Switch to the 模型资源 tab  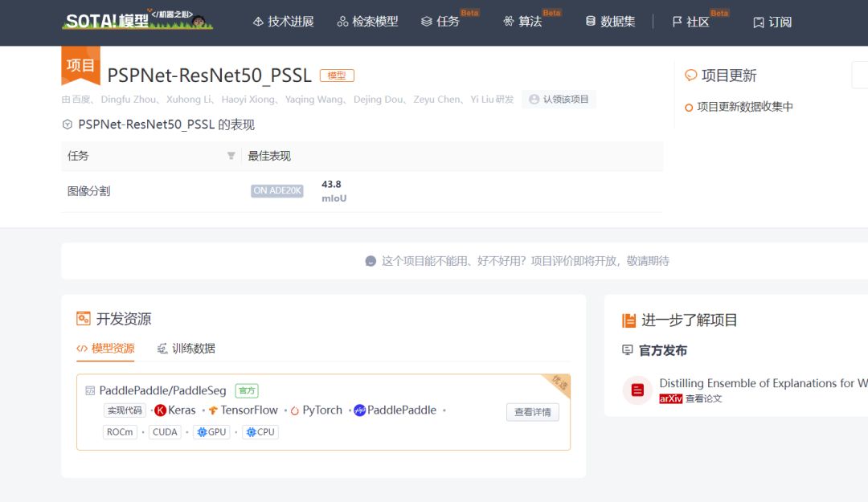tap(105, 349)
